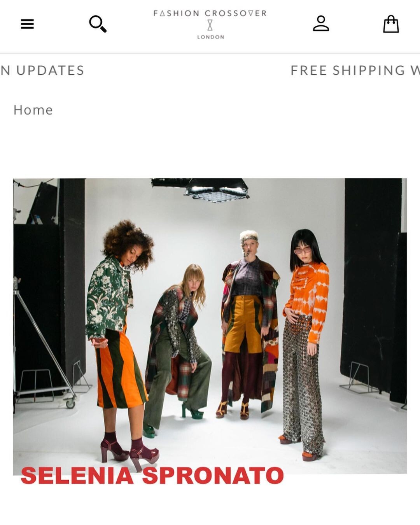Viewport: 420px width, 525px height.
Task: Click the orange and green striped skirt
Action: point(121,367)
